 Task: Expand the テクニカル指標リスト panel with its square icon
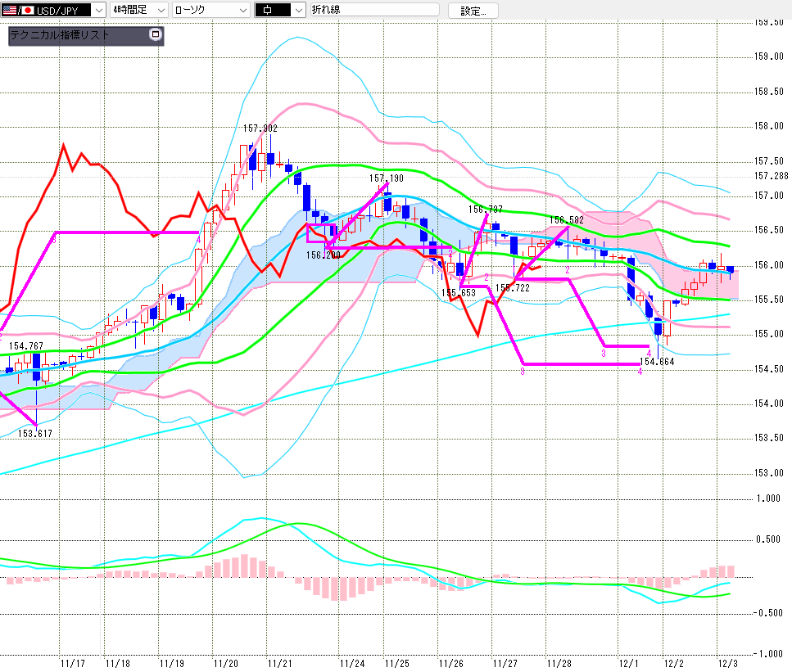pos(156,34)
